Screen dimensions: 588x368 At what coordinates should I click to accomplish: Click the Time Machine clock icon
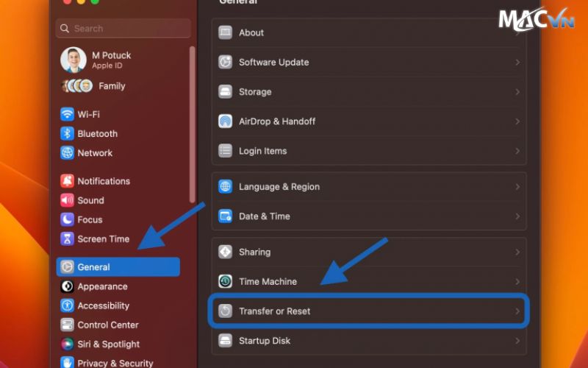tap(226, 281)
